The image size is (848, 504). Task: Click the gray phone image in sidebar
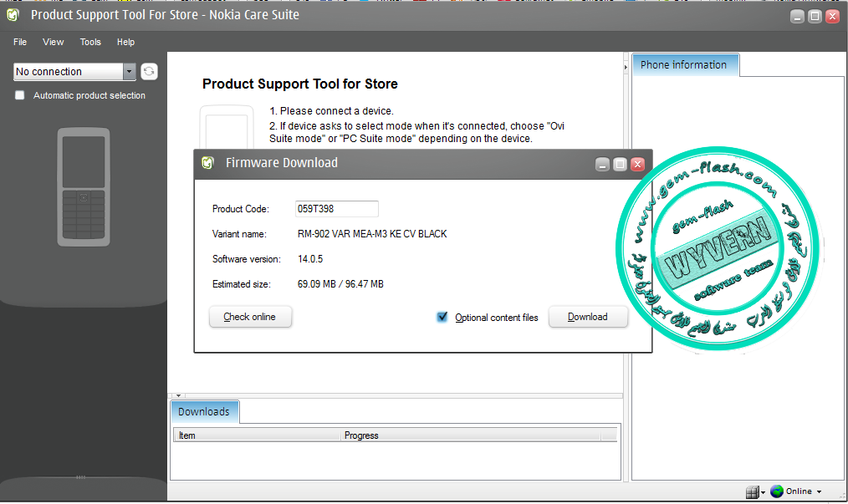pos(84,187)
